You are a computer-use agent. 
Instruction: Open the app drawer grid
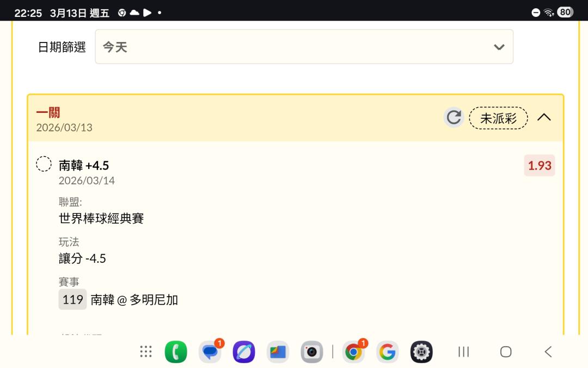tap(146, 352)
